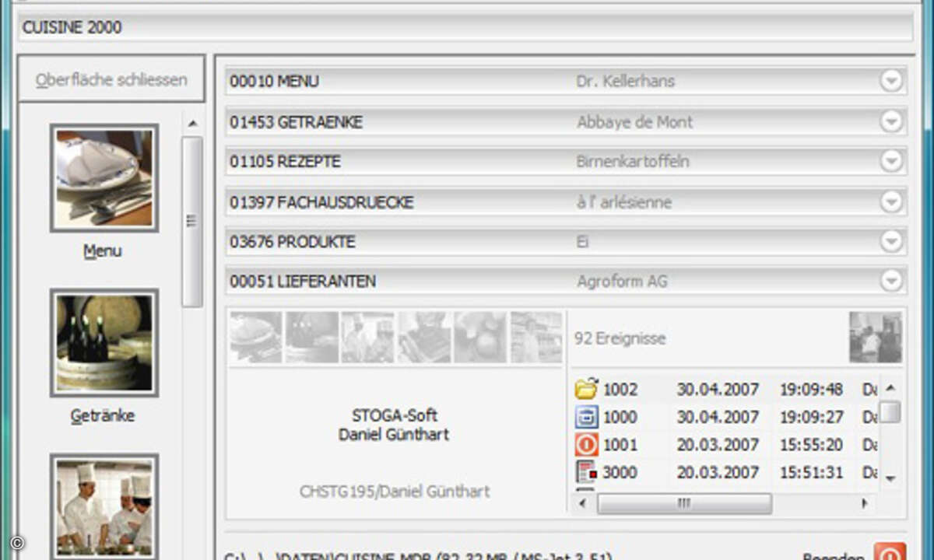Select the event 3000 document icon

[x=586, y=472]
